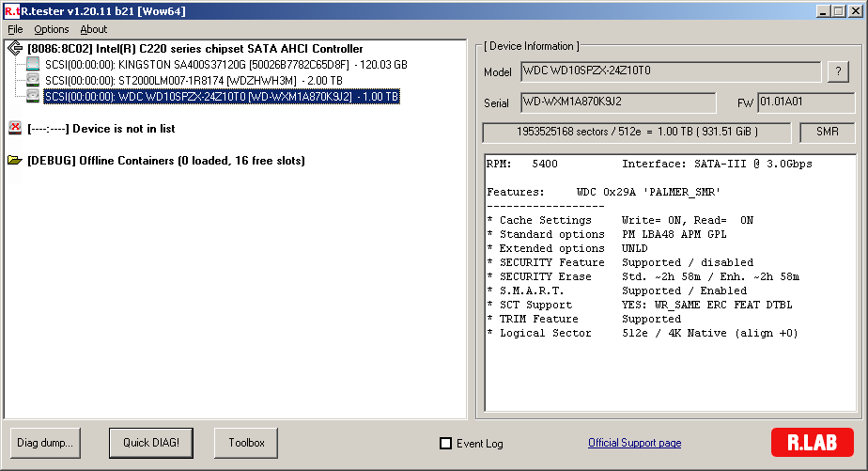Screen dimensions: 868x471
Task: Click the Offline Containers folder icon
Action: point(15,161)
